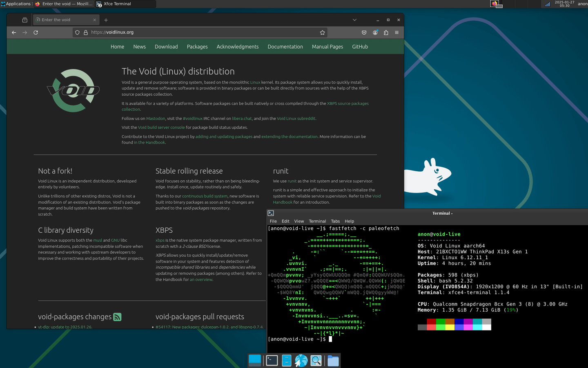Bookmark the page with the star icon
The image size is (588, 368).
(x=322, y=32)
